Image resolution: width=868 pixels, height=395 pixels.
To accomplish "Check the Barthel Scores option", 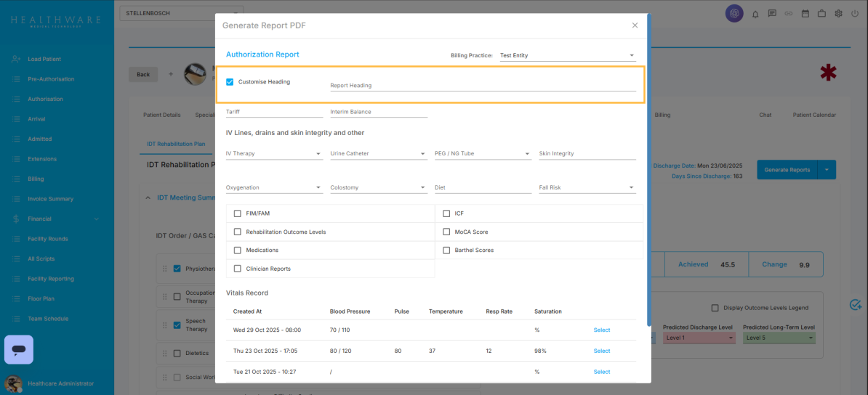I will [446, 251].
